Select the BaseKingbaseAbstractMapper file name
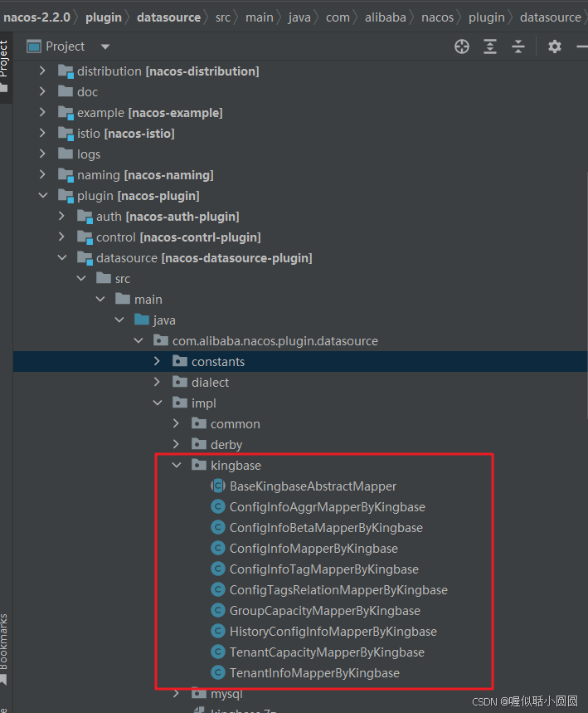588x713 pixels. pyautogui.click(x=313, y=486)
